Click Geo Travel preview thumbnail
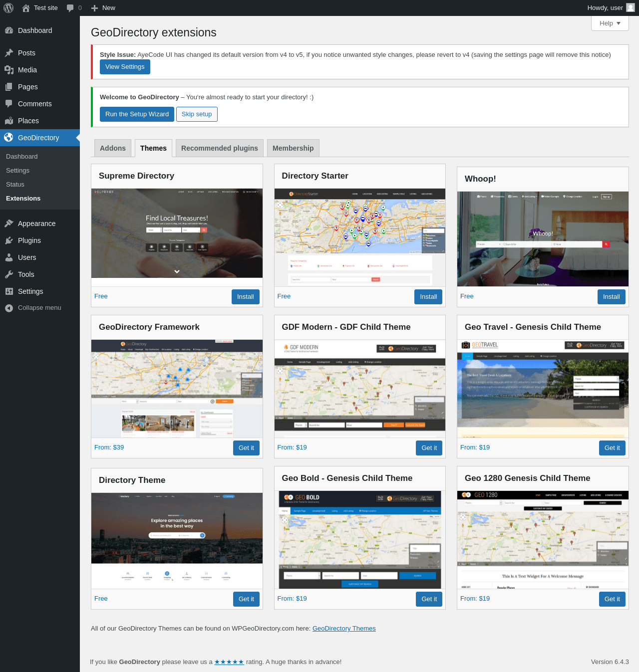 tap(543, 389)
